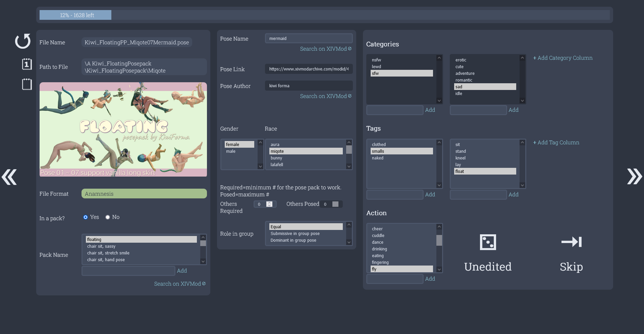Click the Pose Name input field

[309, 38]
